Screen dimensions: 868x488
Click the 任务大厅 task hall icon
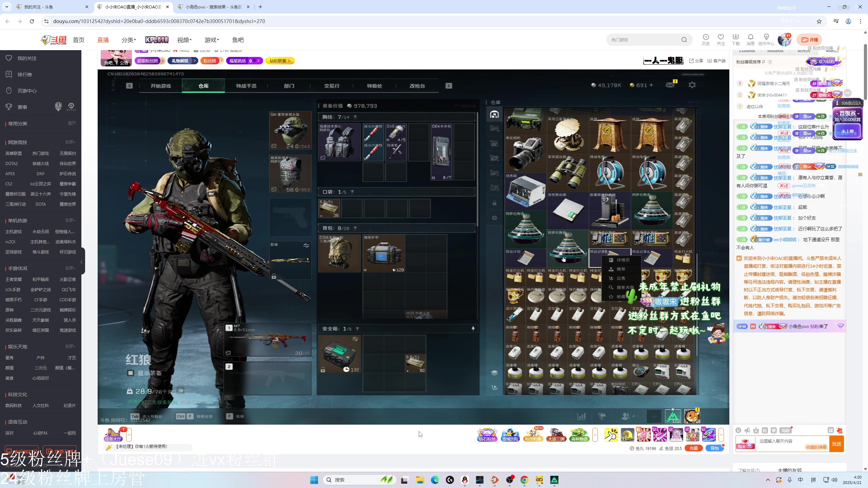click(x=114, y=434)
